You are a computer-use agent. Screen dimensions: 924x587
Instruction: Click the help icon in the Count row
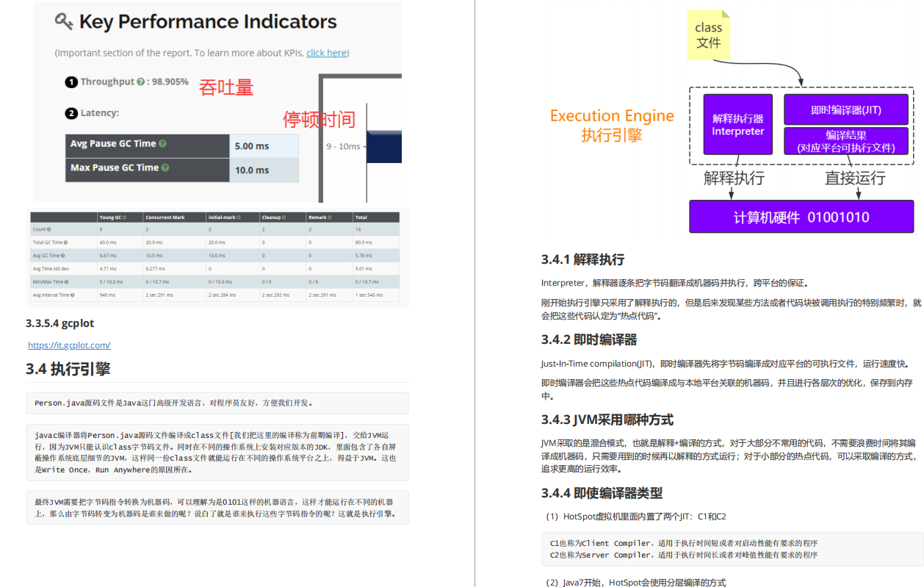point(49,229)
